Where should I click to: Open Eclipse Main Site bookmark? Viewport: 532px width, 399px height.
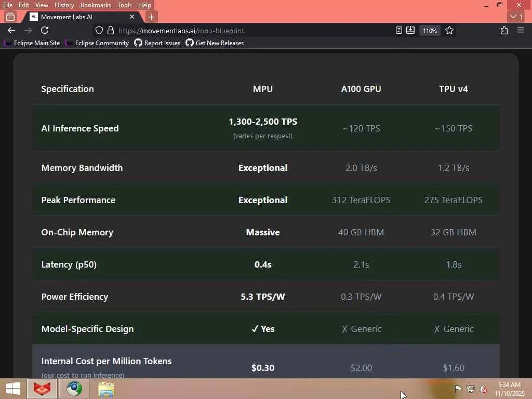click(x=32, y=43)
